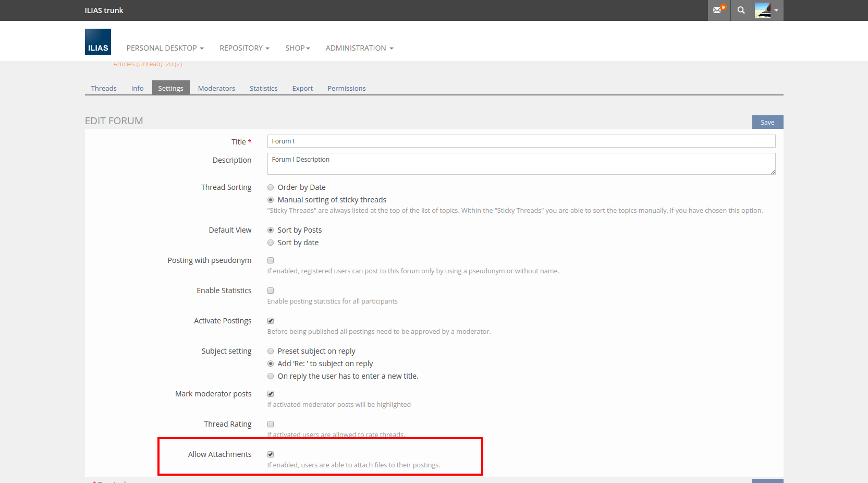Click the search magnifier icon

(741, 10)
